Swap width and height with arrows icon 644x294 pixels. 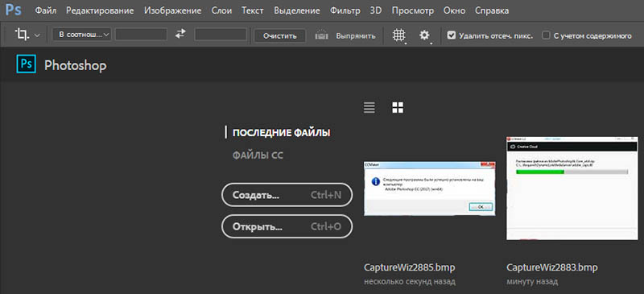(180, 35)
